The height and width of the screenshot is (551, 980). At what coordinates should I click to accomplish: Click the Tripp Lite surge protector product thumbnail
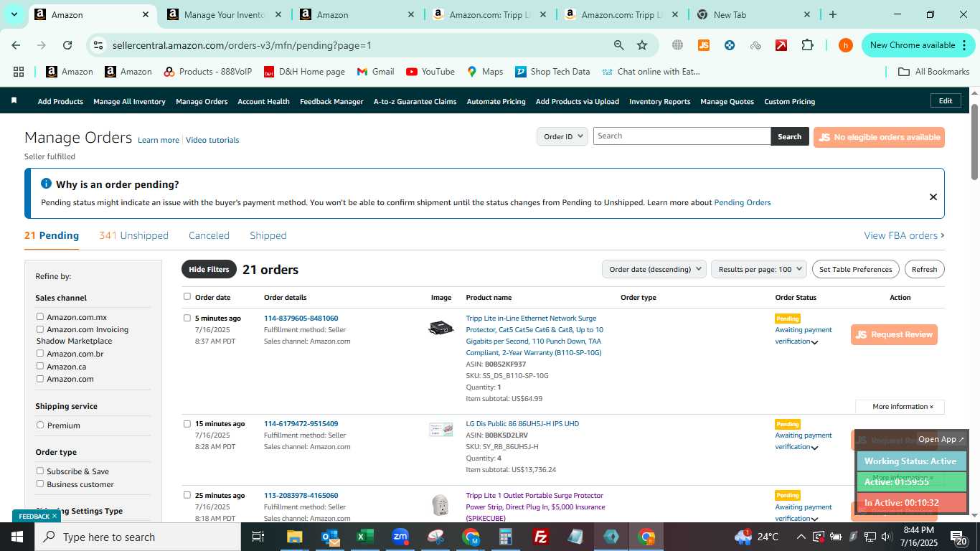pyautogui.click(x=441, y=328)
